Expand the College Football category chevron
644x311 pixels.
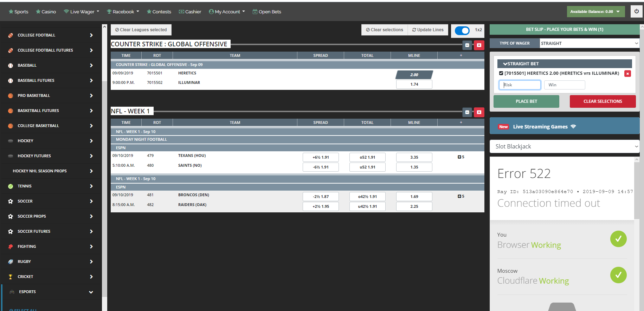coord(91,35)
